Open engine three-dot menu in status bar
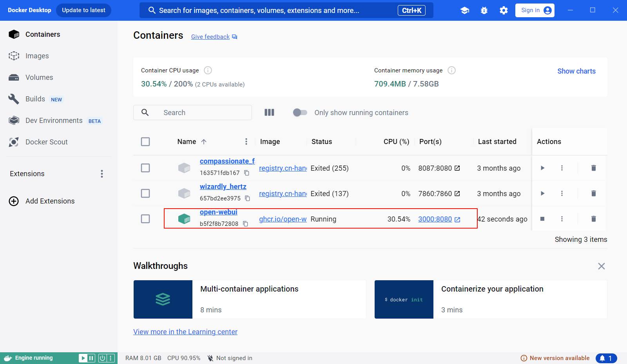 coord(111,358)
